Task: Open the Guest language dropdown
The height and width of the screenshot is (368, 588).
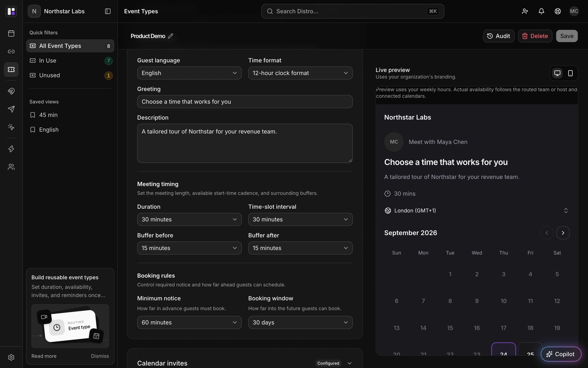Action: (189, 73)
